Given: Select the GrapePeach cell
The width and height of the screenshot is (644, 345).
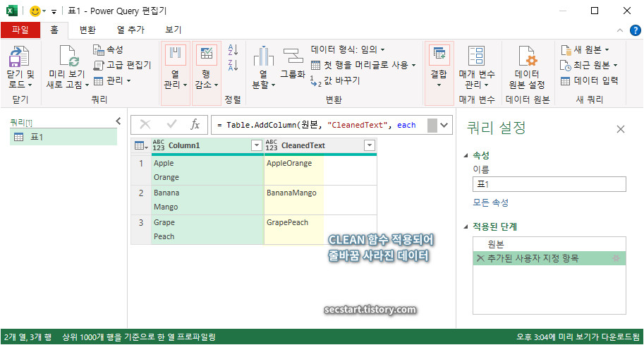Looking at the screenshot, I should [x=320, y=229].
